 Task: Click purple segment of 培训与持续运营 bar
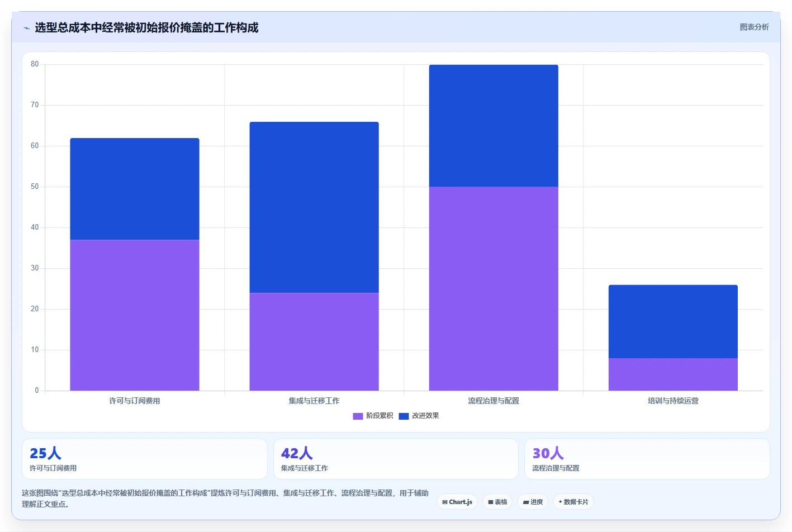point(673,374)
